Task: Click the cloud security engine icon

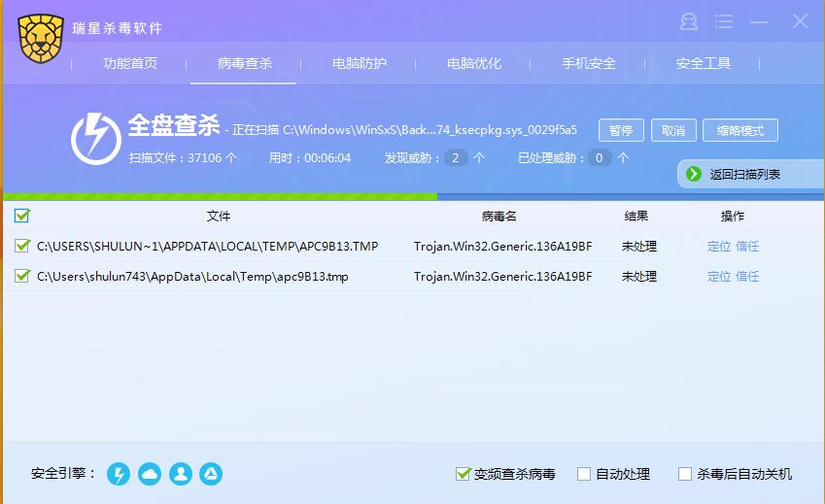Action: 150,474
